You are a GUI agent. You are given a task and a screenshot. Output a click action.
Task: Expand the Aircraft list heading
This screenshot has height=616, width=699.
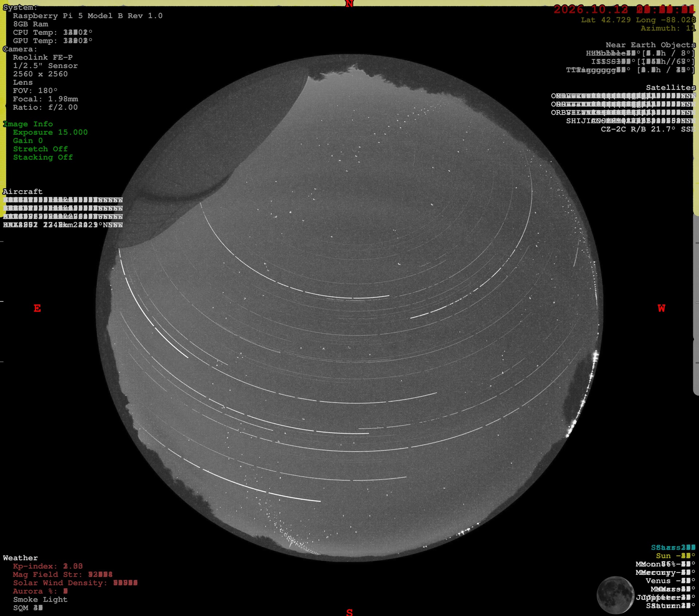(23, 191)
